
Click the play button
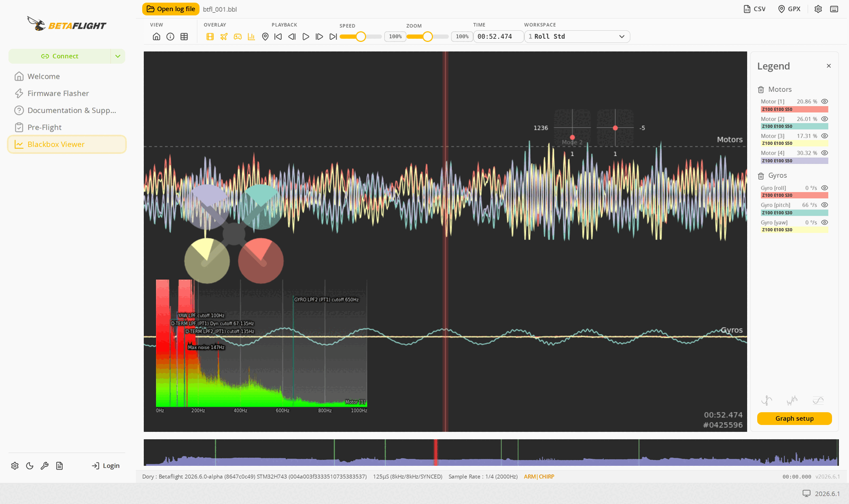[306, 37]
